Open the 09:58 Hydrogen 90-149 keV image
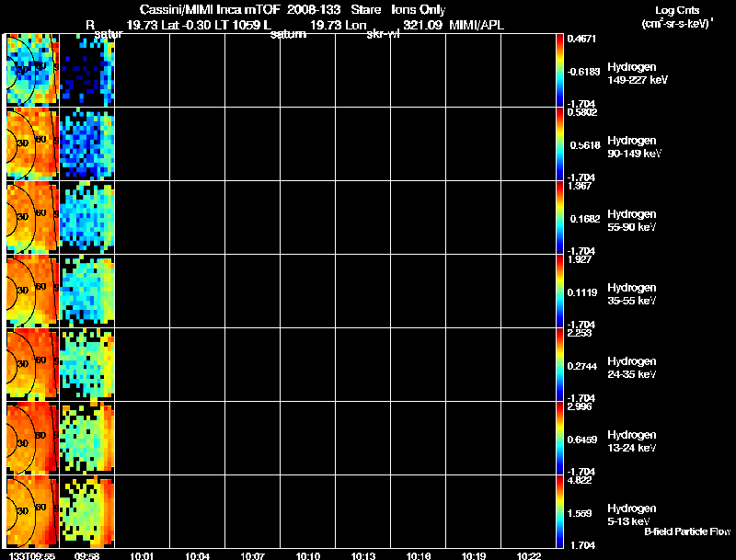736x560 pixels. (x=87, y=143)
